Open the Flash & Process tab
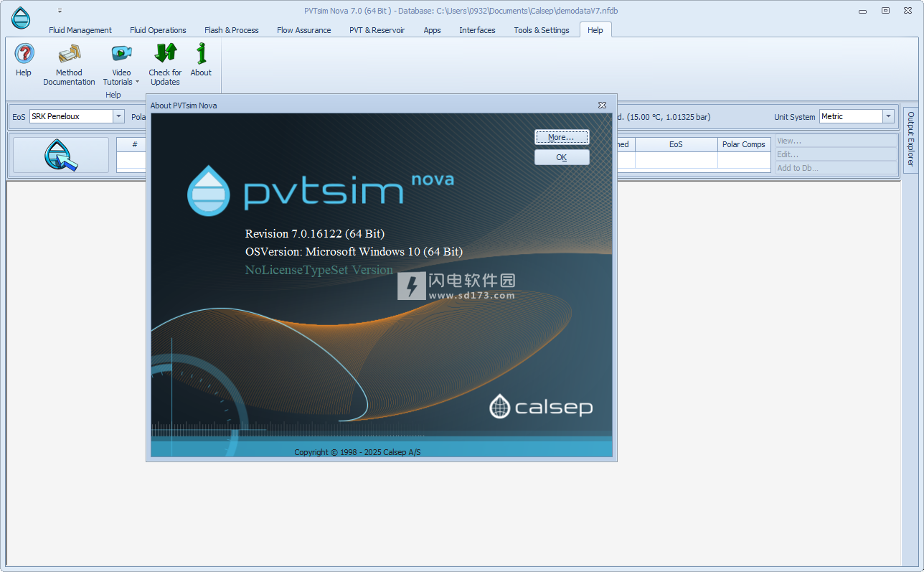Image resolution: width=924 pixels, height=572 pixels. click(231, 30)
